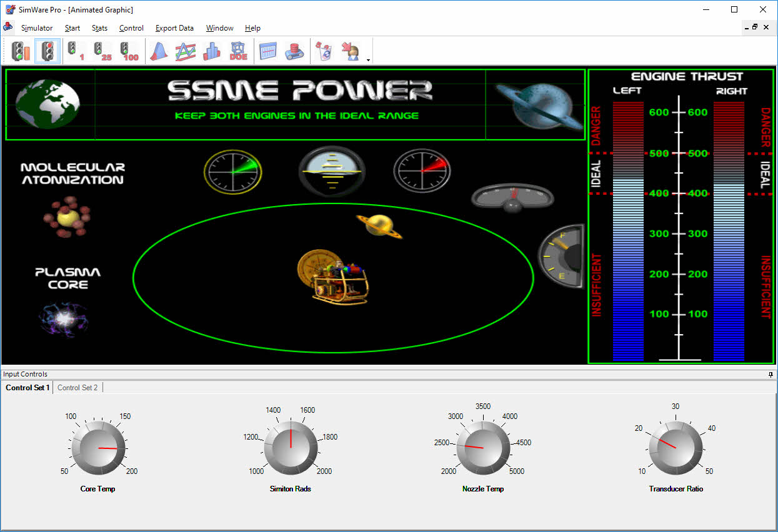Screen dimensions: 778x532
Task: Click the run 100 simulations icon
Action: [127, 51]
